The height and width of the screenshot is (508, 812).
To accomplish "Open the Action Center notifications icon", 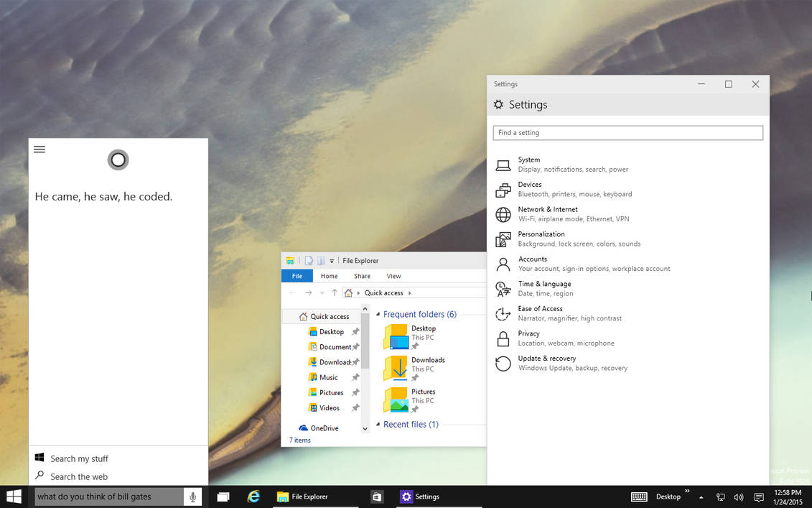I will point(759,497).
